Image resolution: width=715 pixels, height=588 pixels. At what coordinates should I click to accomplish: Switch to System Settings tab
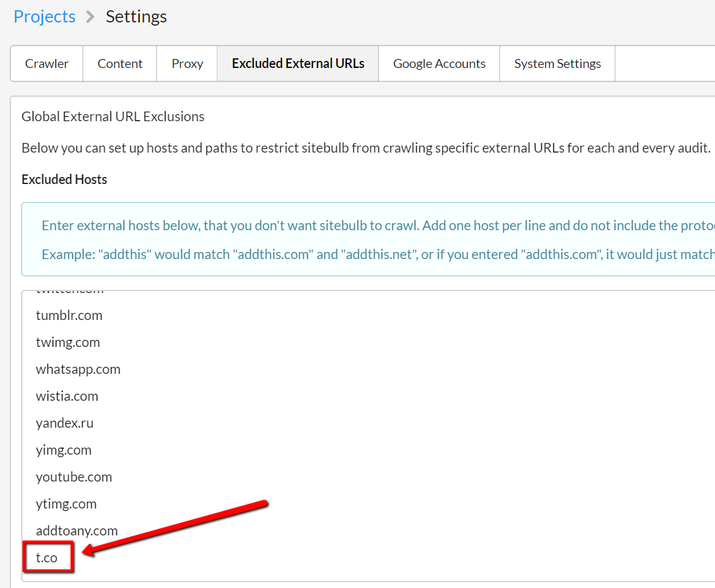pos(557,63)
